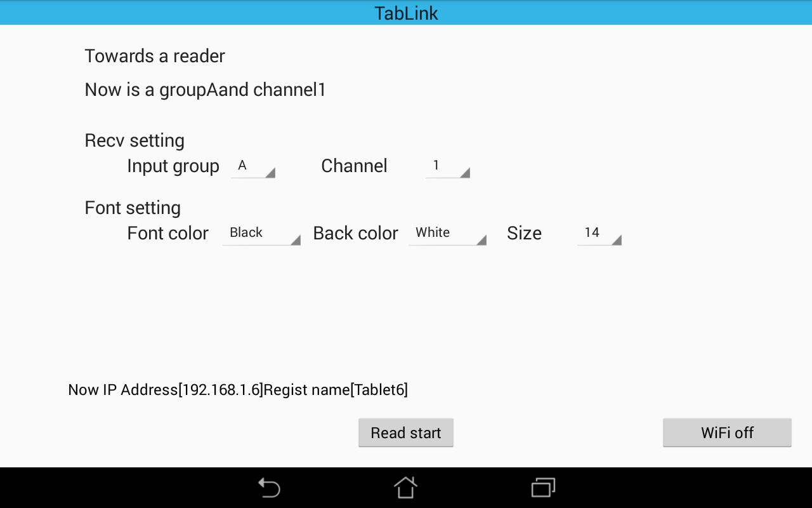Open the Font color dropdown set to Black
Screen dimensions: 812x508
[261, 234]
